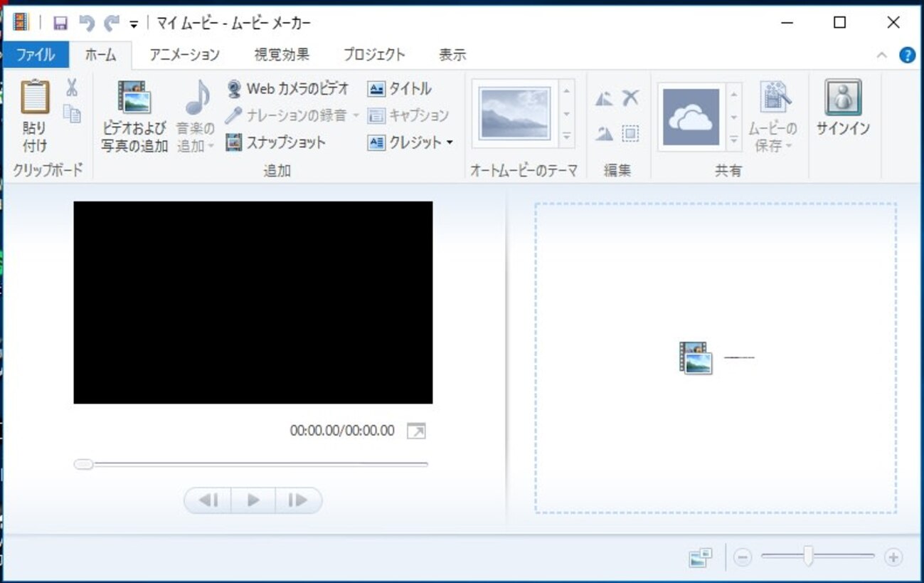Add videos and photos (ビデオおよび写真の追加)
This screenshot has width=924, height=583.
click(134, 116)
